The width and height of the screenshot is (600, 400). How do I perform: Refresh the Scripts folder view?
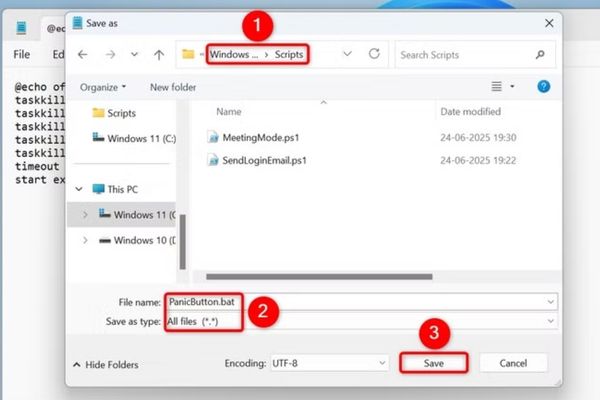(374, 54)
